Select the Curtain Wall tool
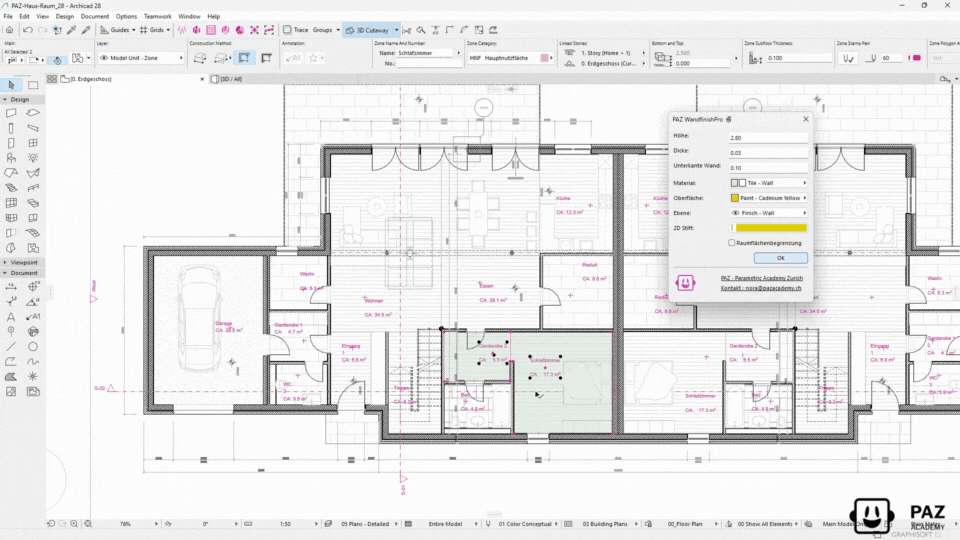The width and height of the screenshot is (960, 540). pos(11,203)
